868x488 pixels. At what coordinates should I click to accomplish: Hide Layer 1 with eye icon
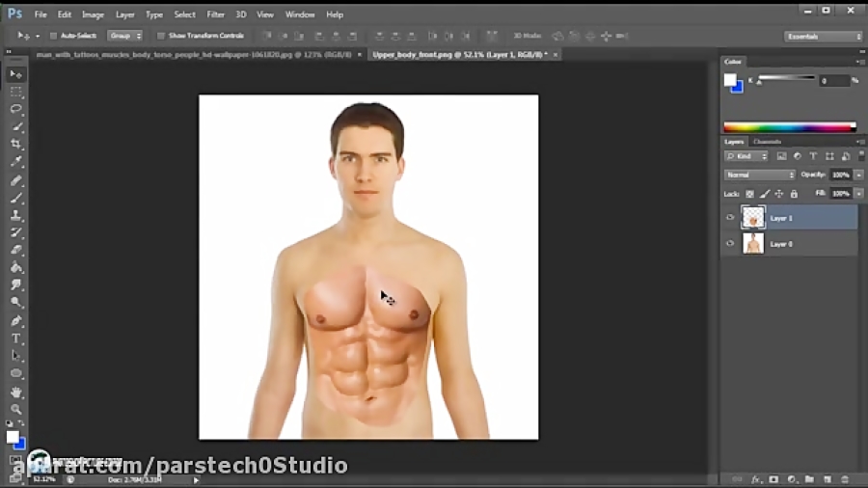click(730, 218)
